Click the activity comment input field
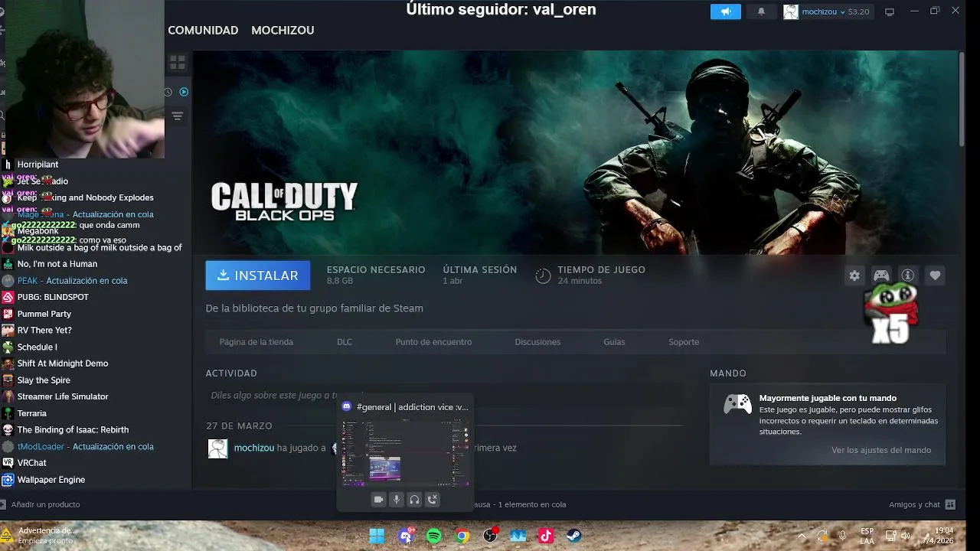The height and width of the screenshot is (551, 980). (x=444, y=396)
